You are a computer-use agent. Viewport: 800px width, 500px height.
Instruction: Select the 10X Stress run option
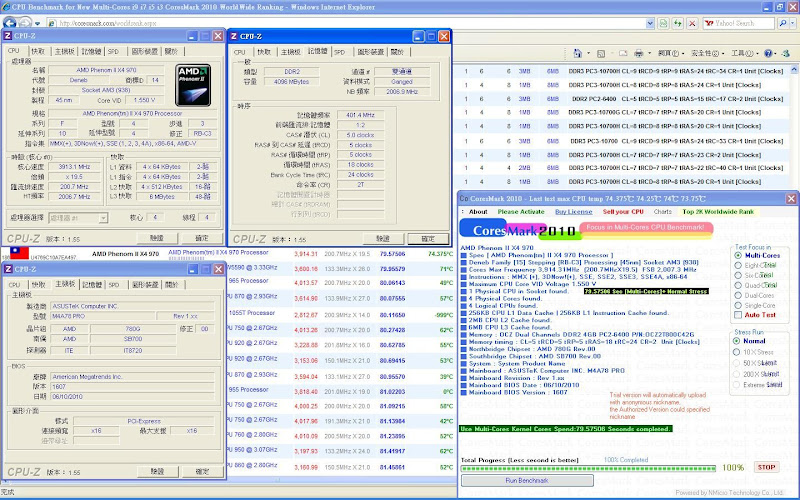[x=737, y=352]
